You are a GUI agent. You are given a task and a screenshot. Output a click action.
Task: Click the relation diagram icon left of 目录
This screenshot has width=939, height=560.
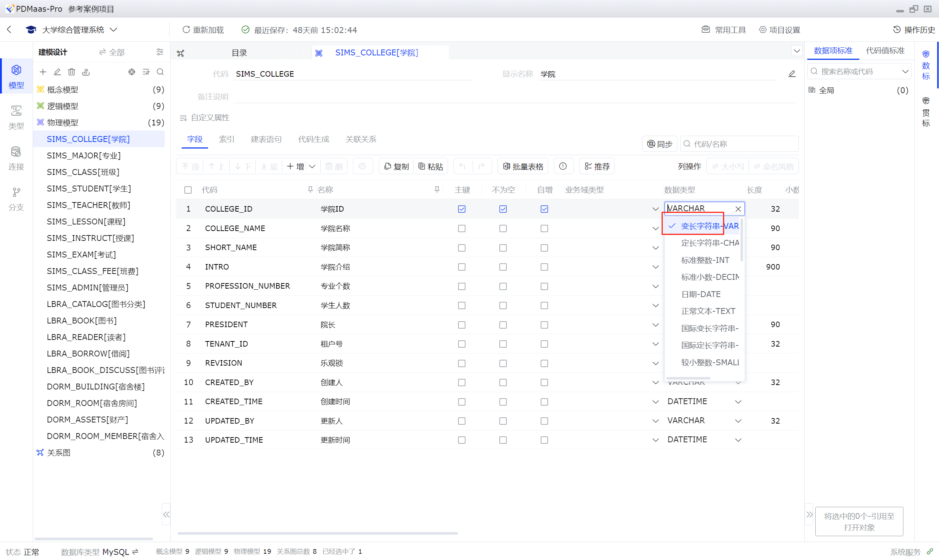coord(181,53)
